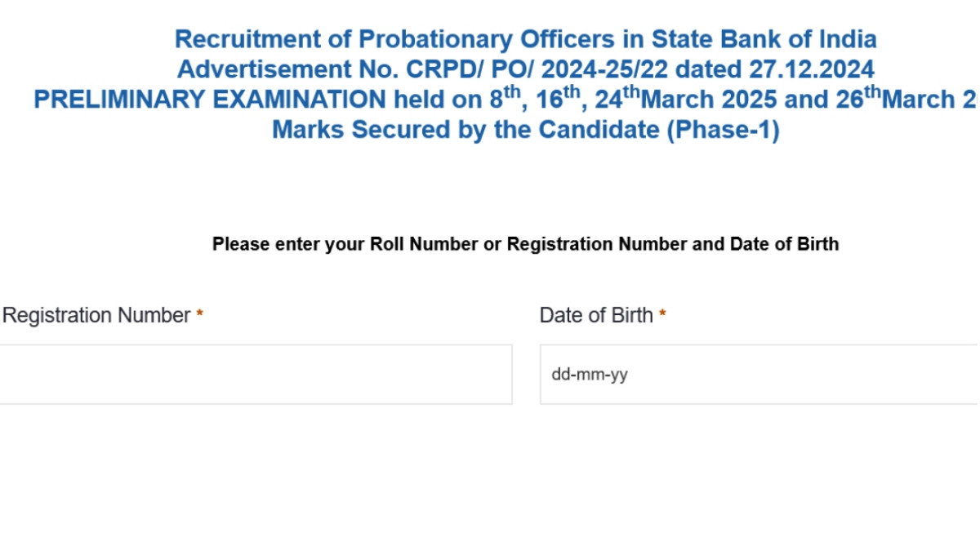Click the "(Phase-1)" text in the heading
This screenshot has height=551, width=980.
click(x=723, y=130)
